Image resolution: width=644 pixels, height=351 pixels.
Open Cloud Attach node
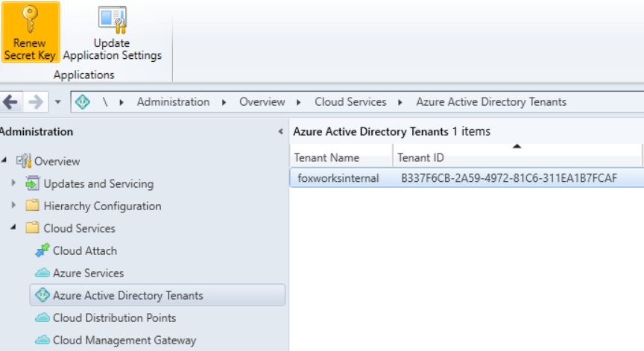pyautogui.click(x=85, y=250)
